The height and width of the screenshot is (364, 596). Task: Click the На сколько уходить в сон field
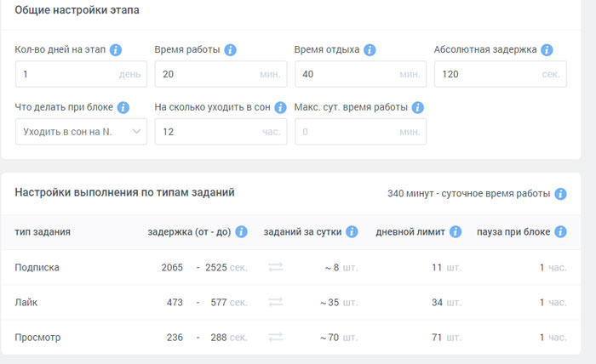(221, 132)
